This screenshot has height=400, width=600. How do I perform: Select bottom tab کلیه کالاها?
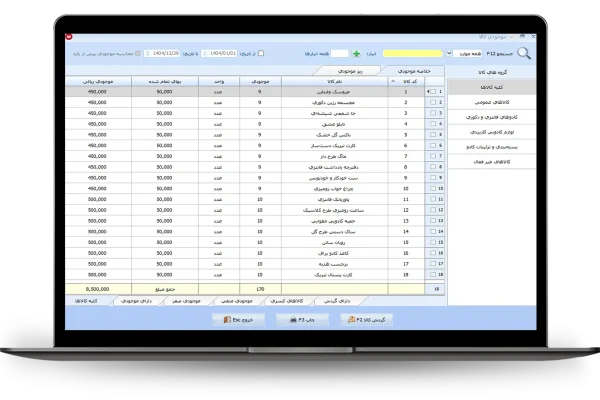(x=86, y=301)
